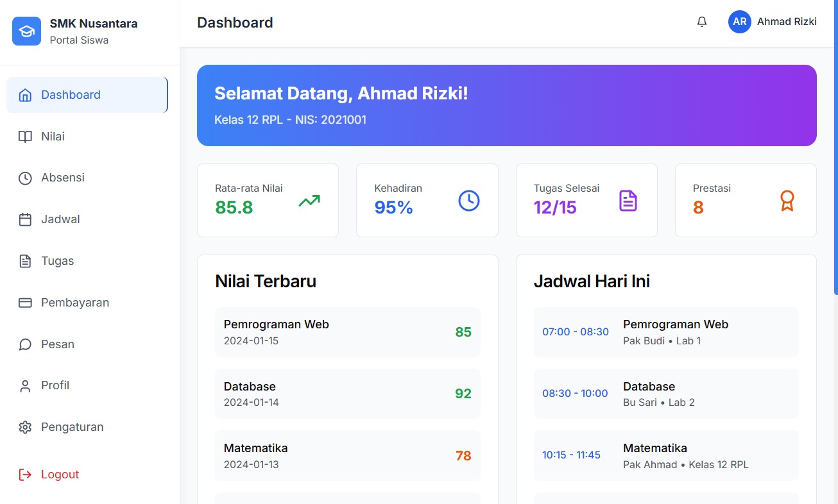Click the gear icon beside Pengaturan
The width and height of the screenshot is (838, 504).
point(25,427)
